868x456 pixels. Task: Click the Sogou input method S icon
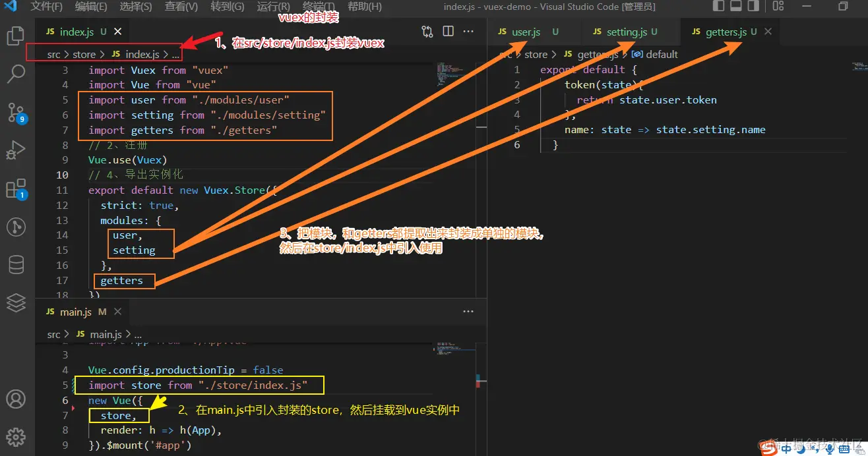point(768,448)
